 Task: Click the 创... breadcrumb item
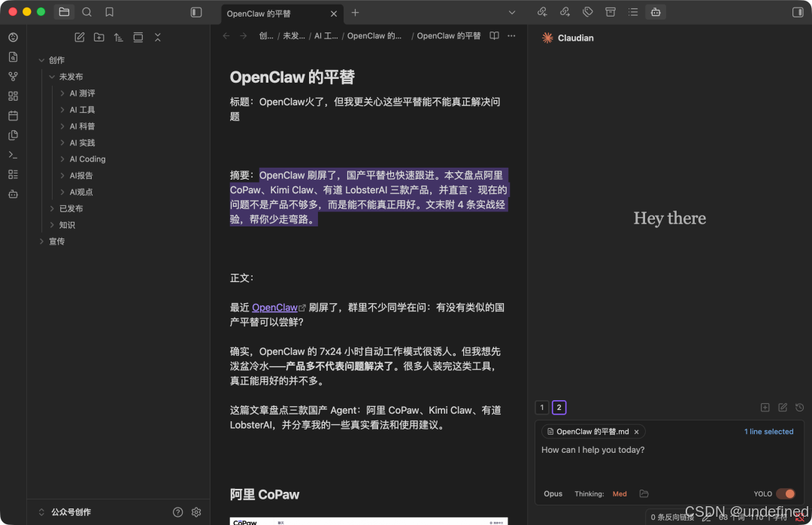pyautogui.click(x=266, y=36)
